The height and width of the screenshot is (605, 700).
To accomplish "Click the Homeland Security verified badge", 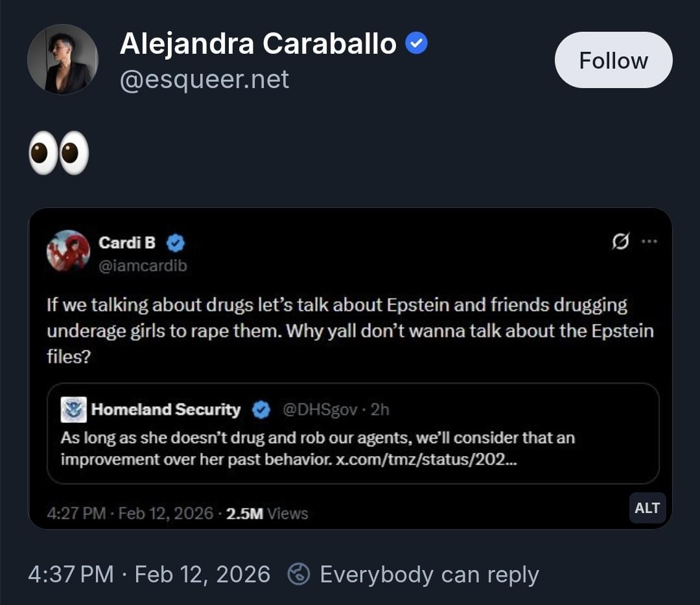I will pyautogui.click(x=261, y=409).
